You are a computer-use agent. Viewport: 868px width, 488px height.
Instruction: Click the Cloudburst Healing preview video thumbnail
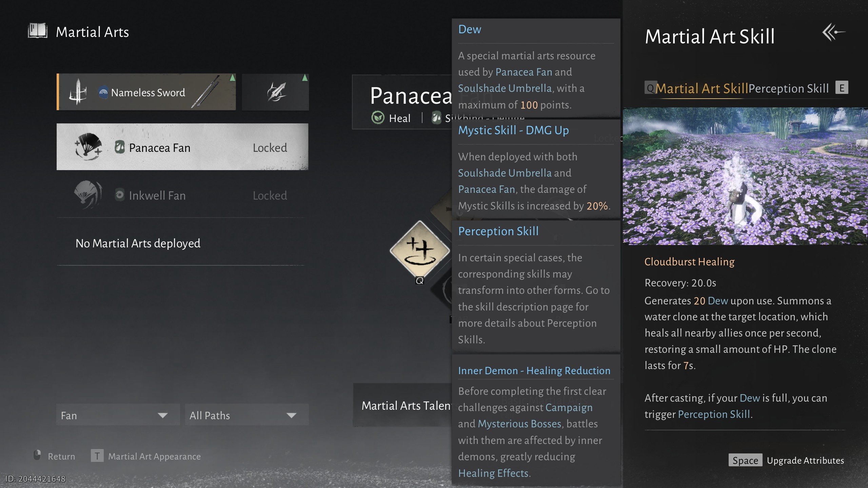[745, 176]
